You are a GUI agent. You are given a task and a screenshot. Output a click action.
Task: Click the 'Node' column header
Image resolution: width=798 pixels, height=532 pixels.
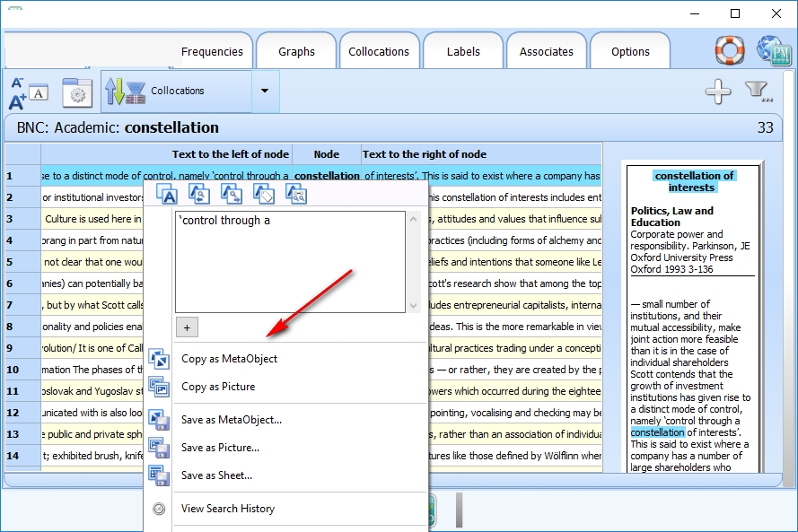(x=326, y=154)
